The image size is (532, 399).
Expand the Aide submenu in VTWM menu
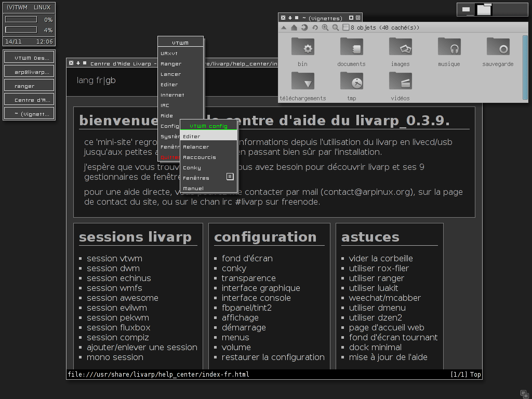180,116
